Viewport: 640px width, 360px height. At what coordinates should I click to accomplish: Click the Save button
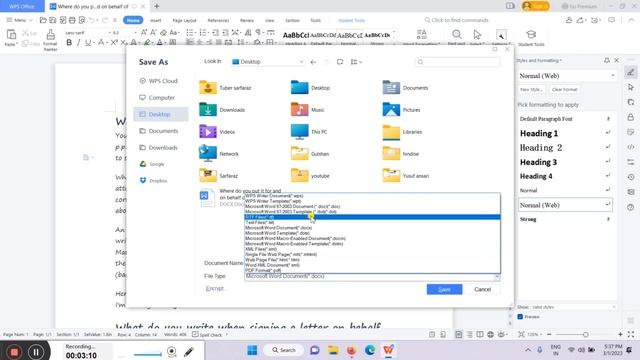click(x=444, y=289)
